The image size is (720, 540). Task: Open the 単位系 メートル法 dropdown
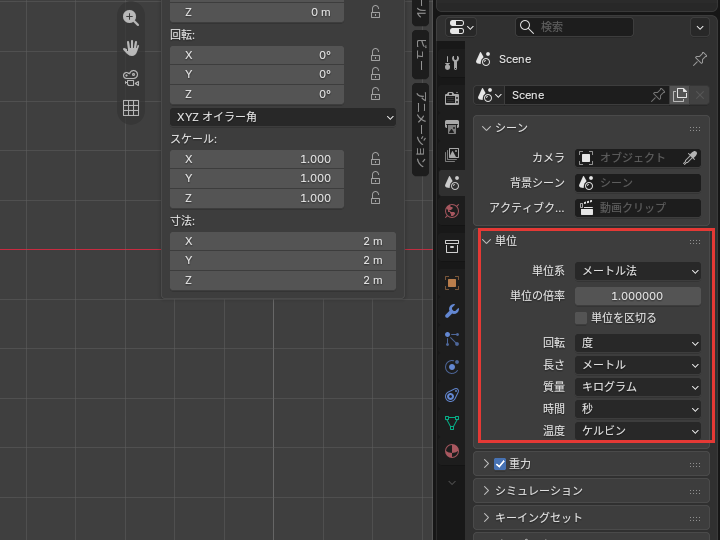638,271
